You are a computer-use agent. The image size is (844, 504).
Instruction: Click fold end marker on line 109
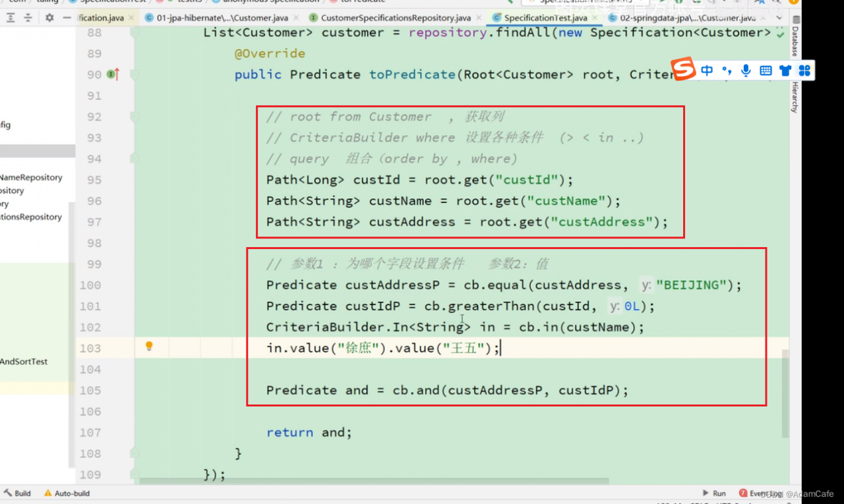135,474
